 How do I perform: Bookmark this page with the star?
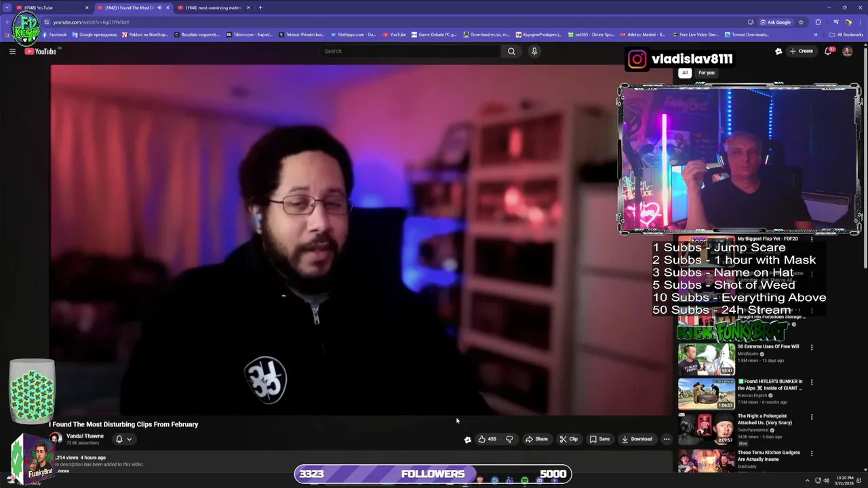point(802,22)
